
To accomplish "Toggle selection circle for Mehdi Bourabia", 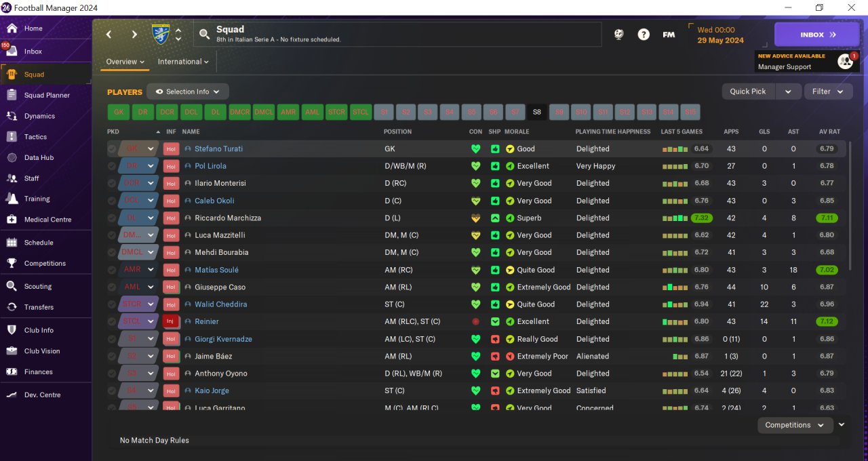I will tap(112, 253).
